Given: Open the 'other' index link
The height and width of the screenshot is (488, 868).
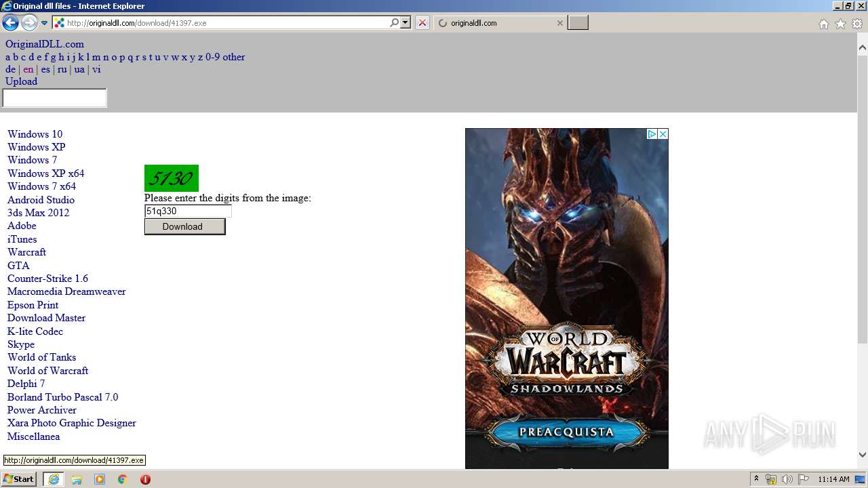Looking at the screenshot, I should point(233,57).
